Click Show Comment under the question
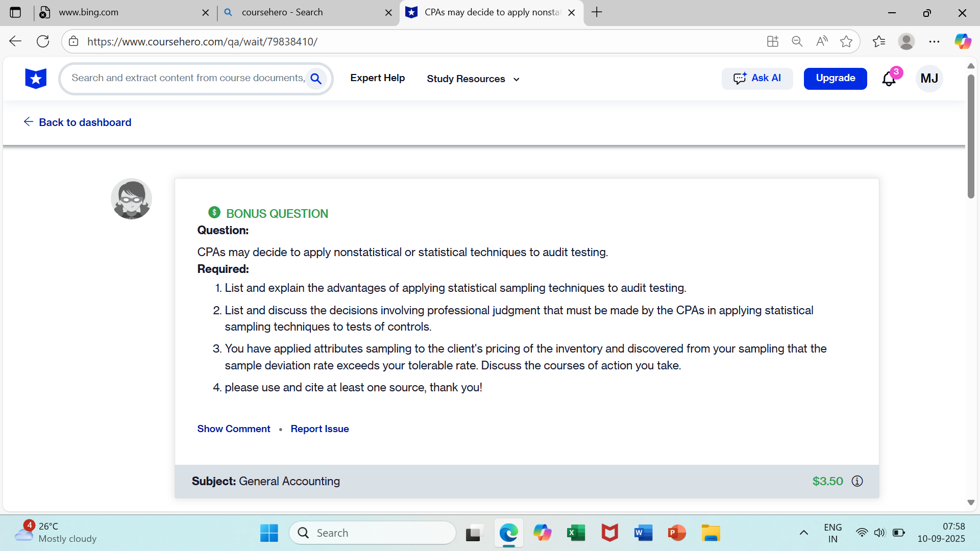The height and width of the screenshot is (551, 980). 233,429
